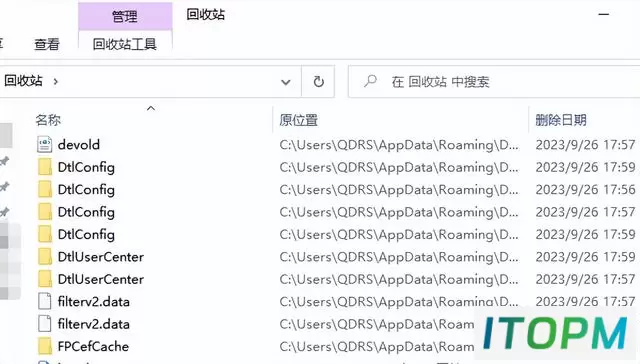Open the 管理 ribbon tab
640x364 pixels.
[125, 16]
